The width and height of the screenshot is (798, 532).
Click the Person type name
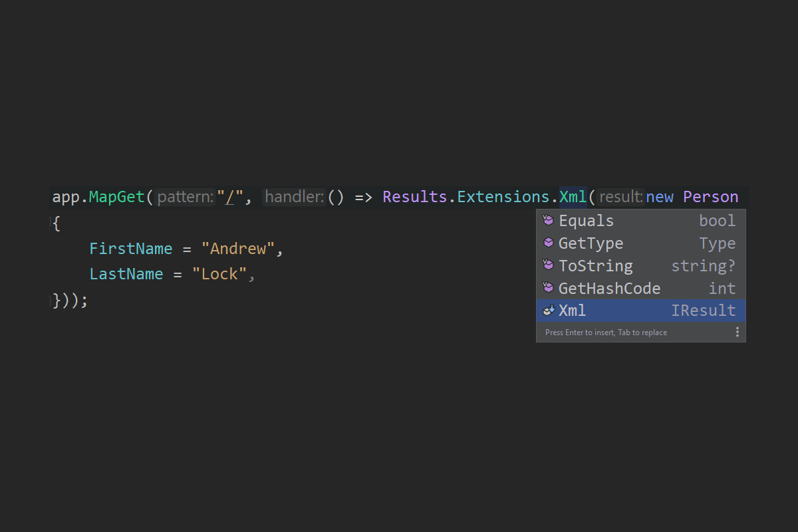[710, 198]
